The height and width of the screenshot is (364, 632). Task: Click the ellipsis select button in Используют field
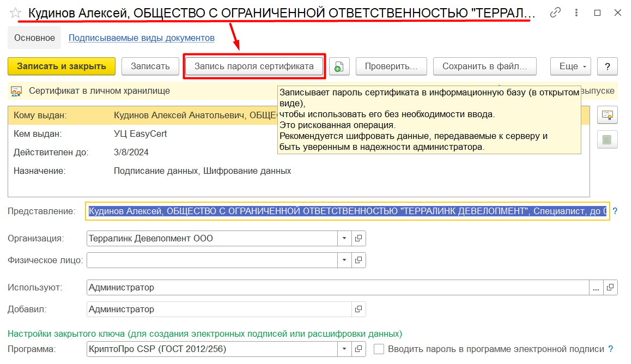coord(596,287)
